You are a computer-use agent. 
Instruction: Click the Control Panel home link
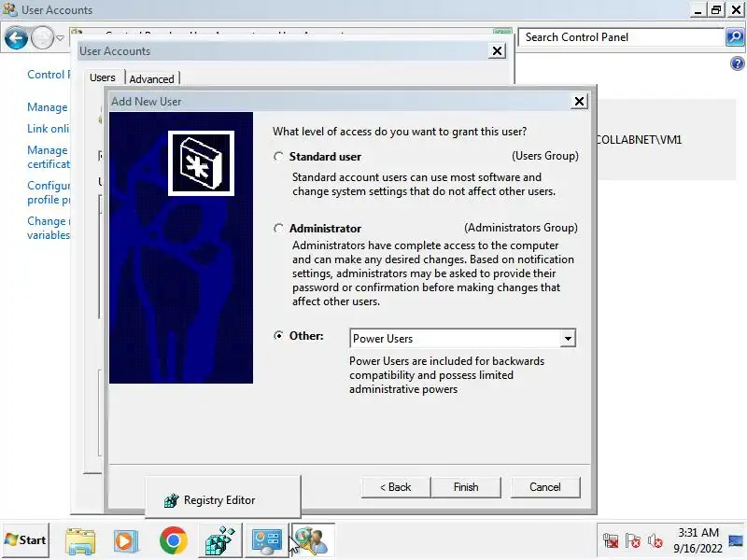[x=49, y=75]
